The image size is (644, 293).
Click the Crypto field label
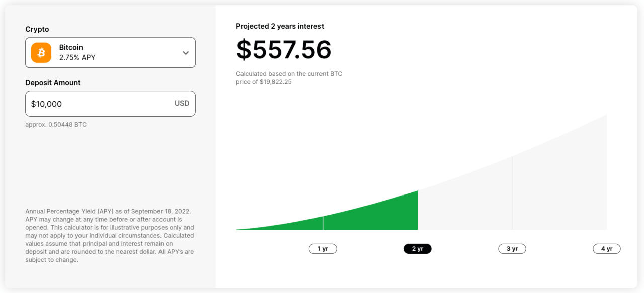(37, 29)
